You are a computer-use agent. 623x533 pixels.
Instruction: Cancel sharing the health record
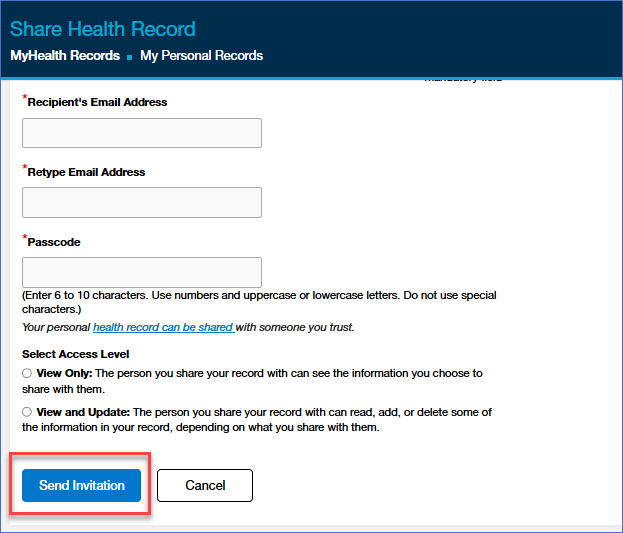coord(204,485)
